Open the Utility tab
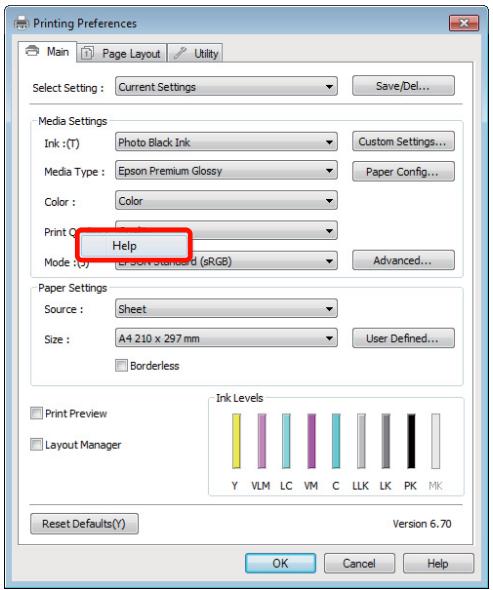Viewport: 493px width, 590px height. [x=195, y=53]
